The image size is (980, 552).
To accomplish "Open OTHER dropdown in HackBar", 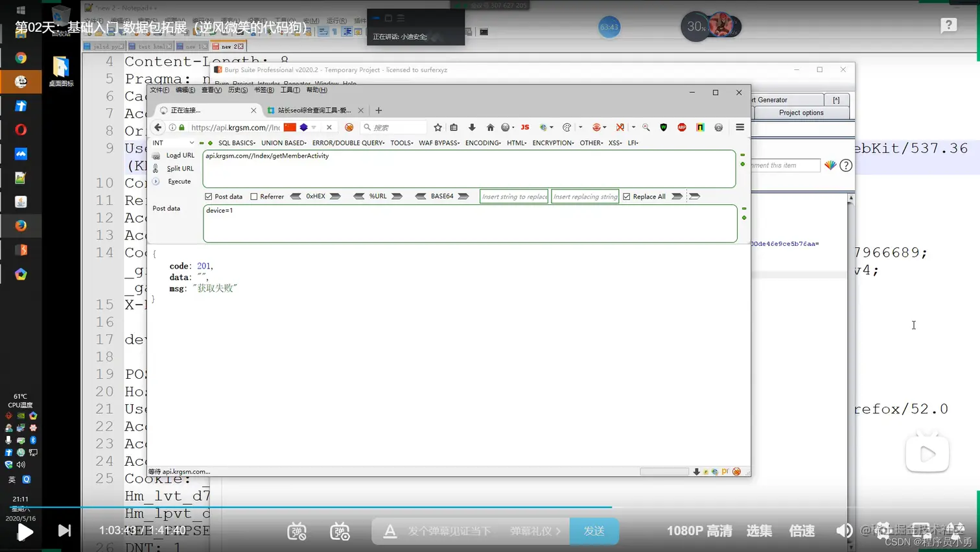I will [591, 143].
